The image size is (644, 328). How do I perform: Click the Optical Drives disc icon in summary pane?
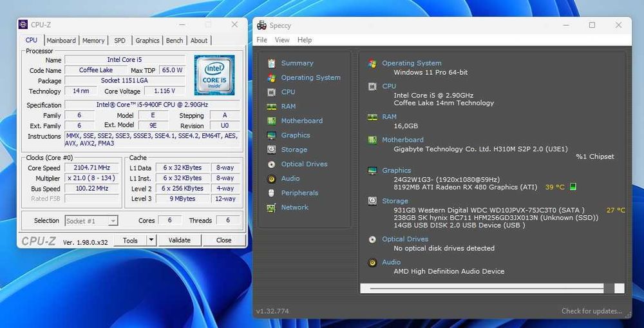pyautogui.click(x=372, y=239)
